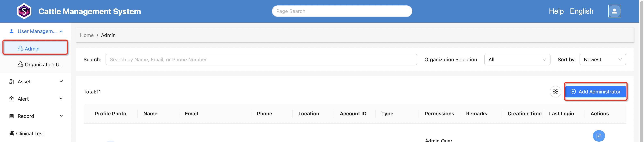
Task: Click the Email column header
Action: click(191, 114)
